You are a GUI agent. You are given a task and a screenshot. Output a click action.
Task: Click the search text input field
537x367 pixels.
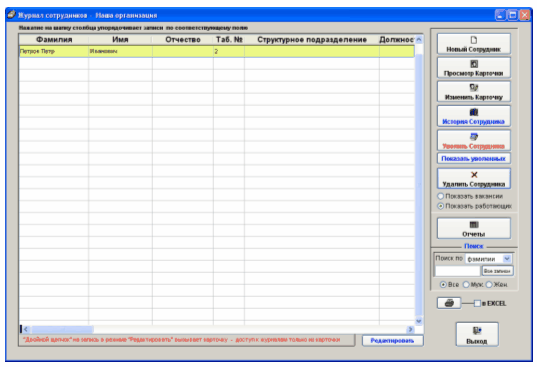tap(457, 271)
